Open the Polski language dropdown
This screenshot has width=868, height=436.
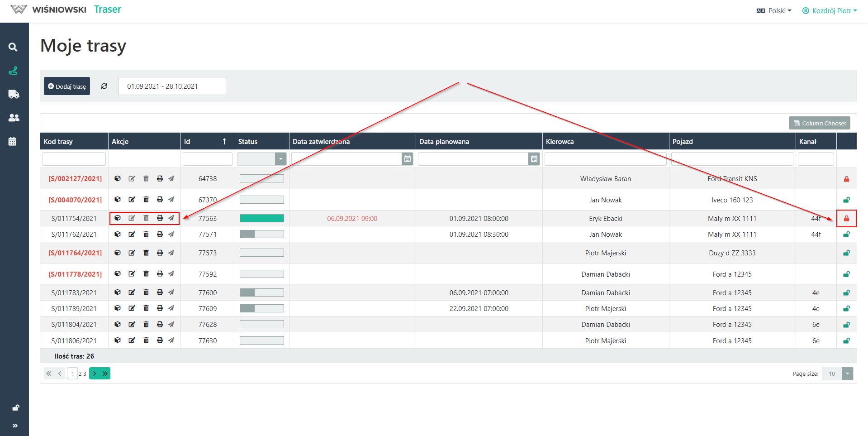[774, 10]
